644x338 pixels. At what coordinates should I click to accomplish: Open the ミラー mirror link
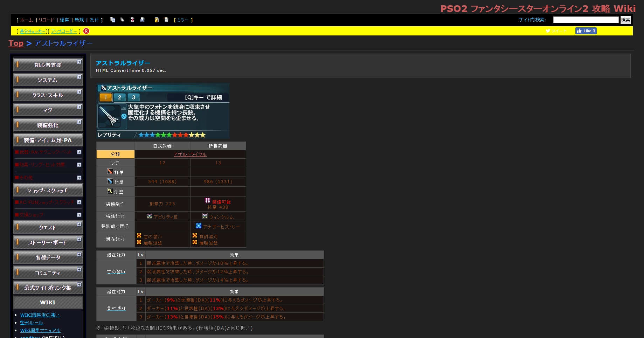point(183,20)
